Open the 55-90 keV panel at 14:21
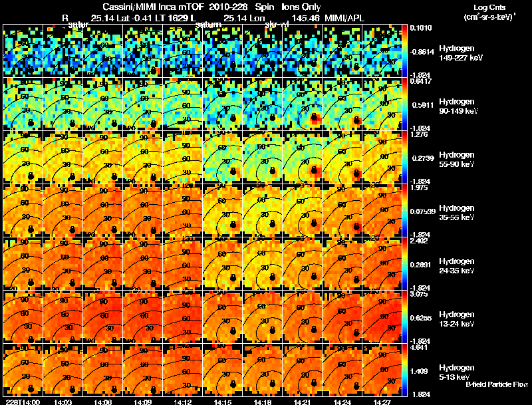The width and height of the screenshot is (532, 405). tap(303, 158)
